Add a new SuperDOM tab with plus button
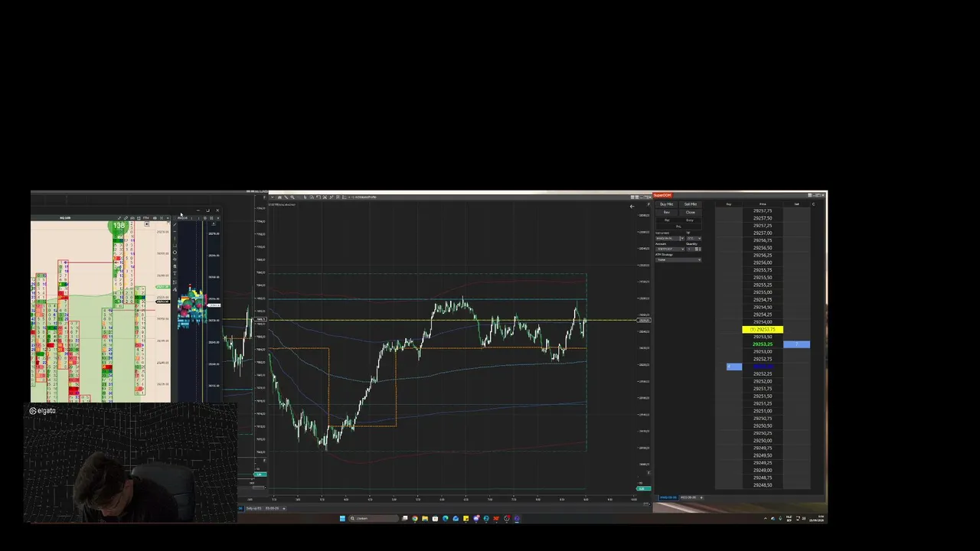The height and width of the screenshot is (551, 980). coord(701,497)
